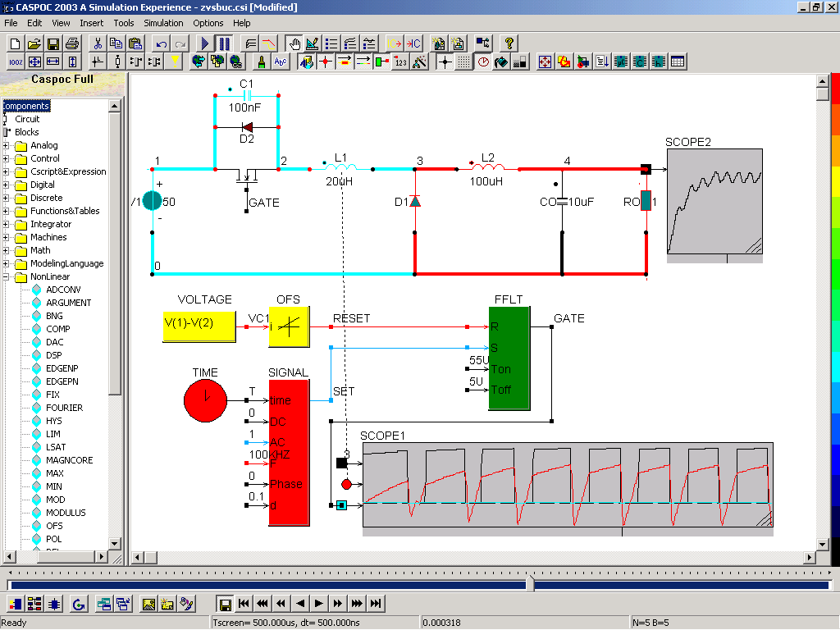The image size is (840, 630).
Task: Jump to simulation start with skip-back button
Action: (x=244, y=604)
